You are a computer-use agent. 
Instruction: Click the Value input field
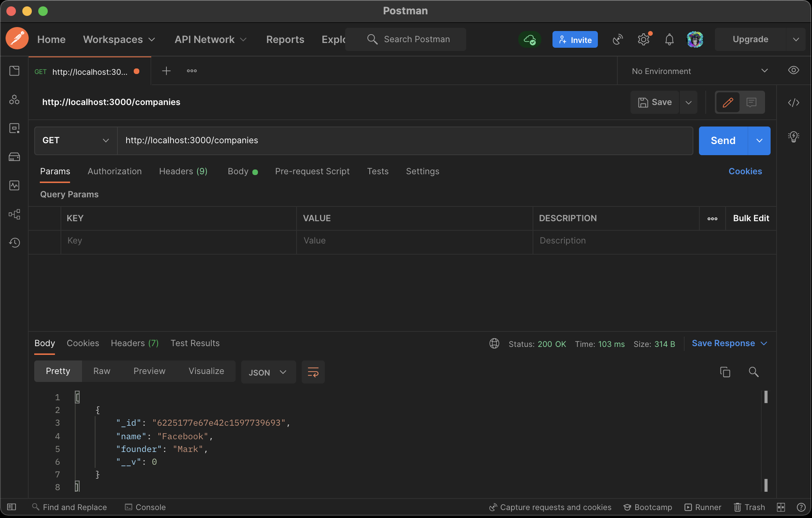point(414,240)
